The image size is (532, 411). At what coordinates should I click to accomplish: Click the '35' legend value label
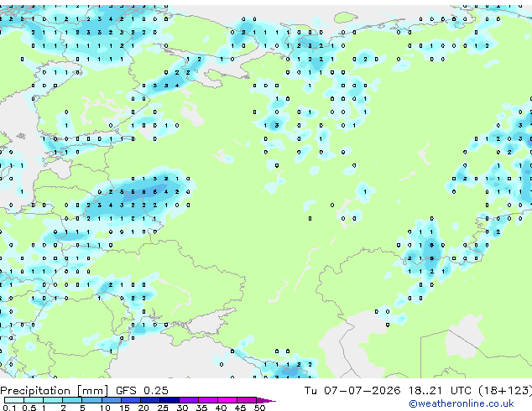tap(201, 408)
